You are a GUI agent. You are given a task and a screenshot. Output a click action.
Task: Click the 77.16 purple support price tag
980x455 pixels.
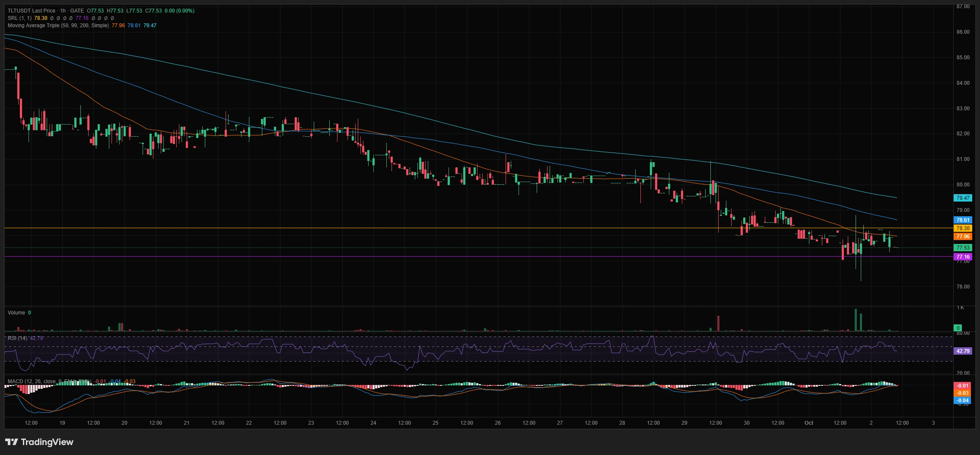click(963, 257)
